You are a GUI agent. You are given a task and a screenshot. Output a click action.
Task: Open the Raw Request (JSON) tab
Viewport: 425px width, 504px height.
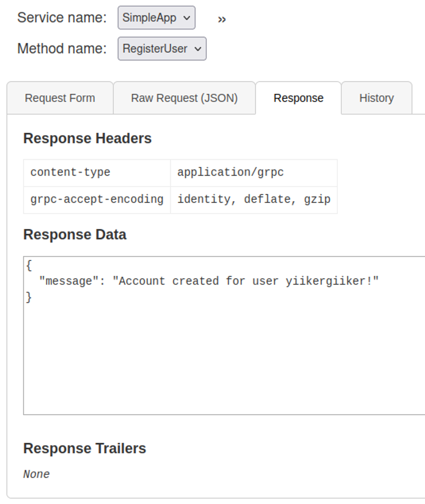[x=184, y=98]
